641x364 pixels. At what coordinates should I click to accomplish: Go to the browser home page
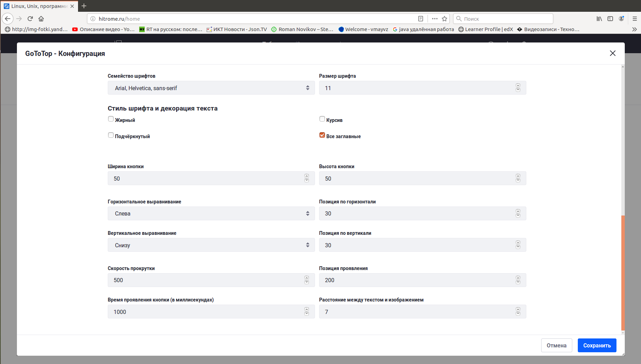(41, 19)
